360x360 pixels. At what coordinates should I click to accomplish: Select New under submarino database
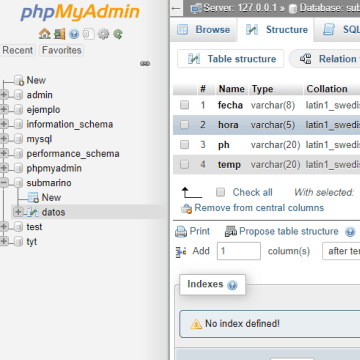[x=51, y=197]
